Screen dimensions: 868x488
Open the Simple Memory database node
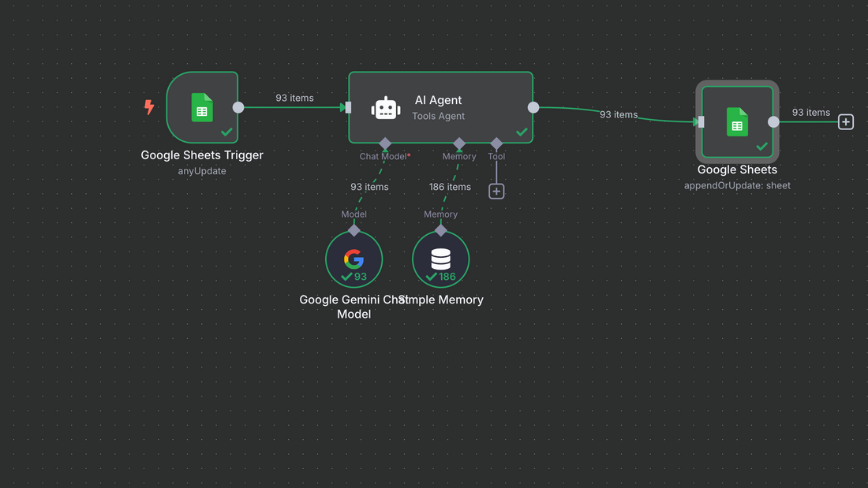[x=440, y=259]
